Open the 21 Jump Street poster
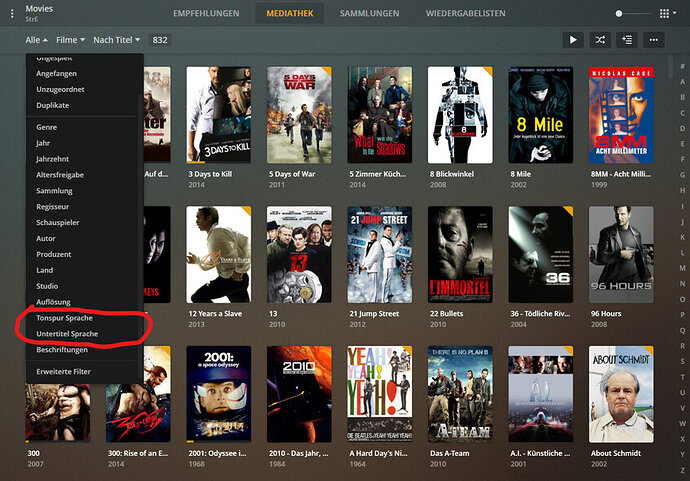This screenshot has width=690, height=481. (380, 254)
